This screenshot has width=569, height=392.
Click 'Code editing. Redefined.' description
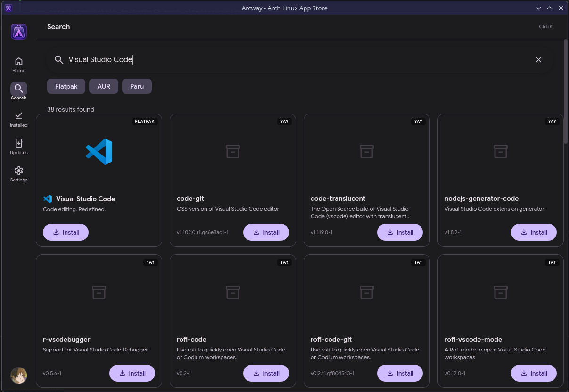(74, 209)
